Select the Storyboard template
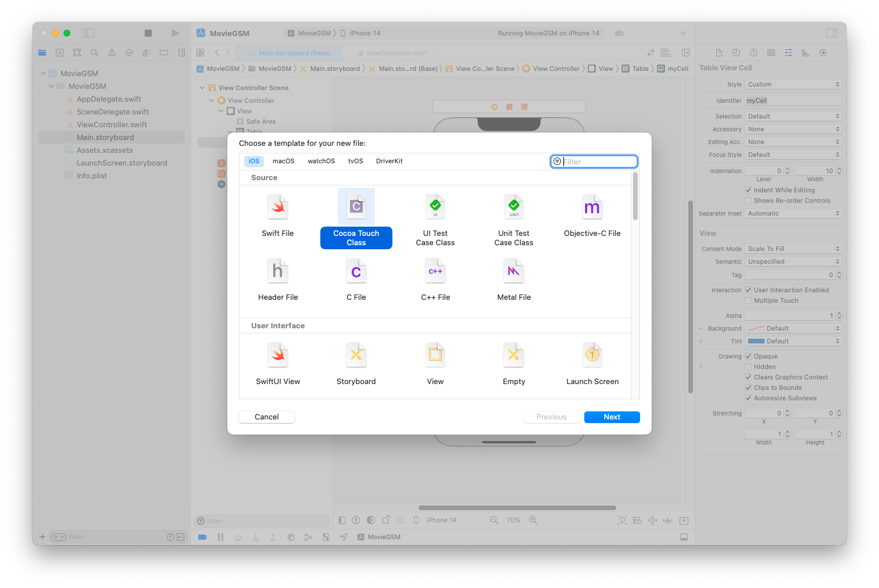Image resolution: width=879 pixels, height=588 pixels. [x=356, y=364]
